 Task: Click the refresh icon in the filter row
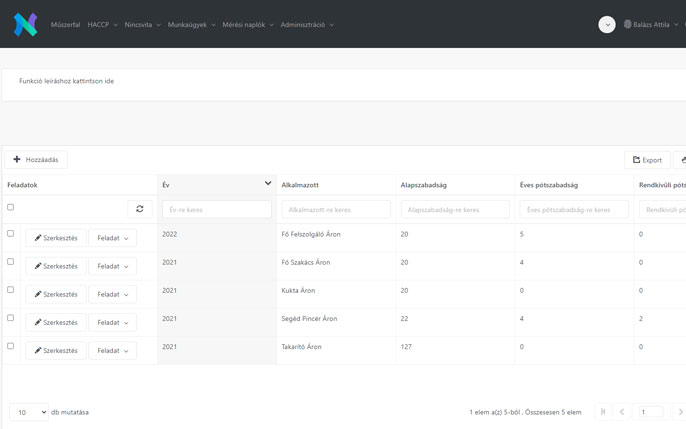coord(139,209)
